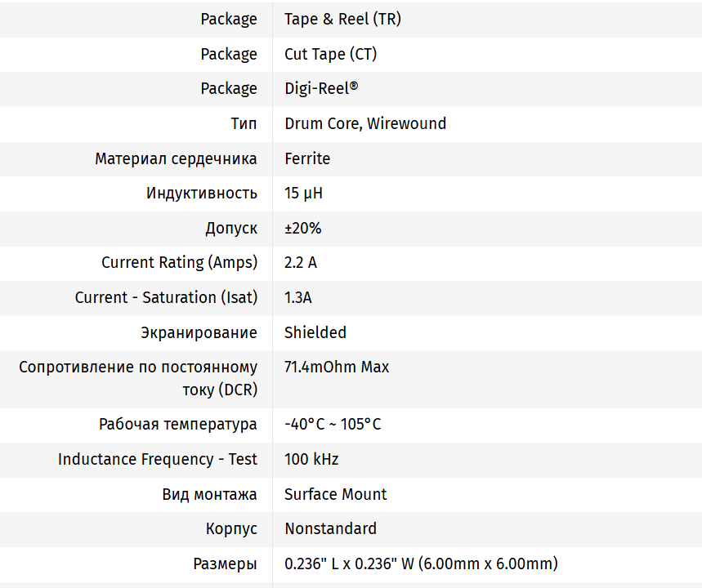Click the 'Shielded' value
This screenshot has width=702, height=588.
click(315, 332)
